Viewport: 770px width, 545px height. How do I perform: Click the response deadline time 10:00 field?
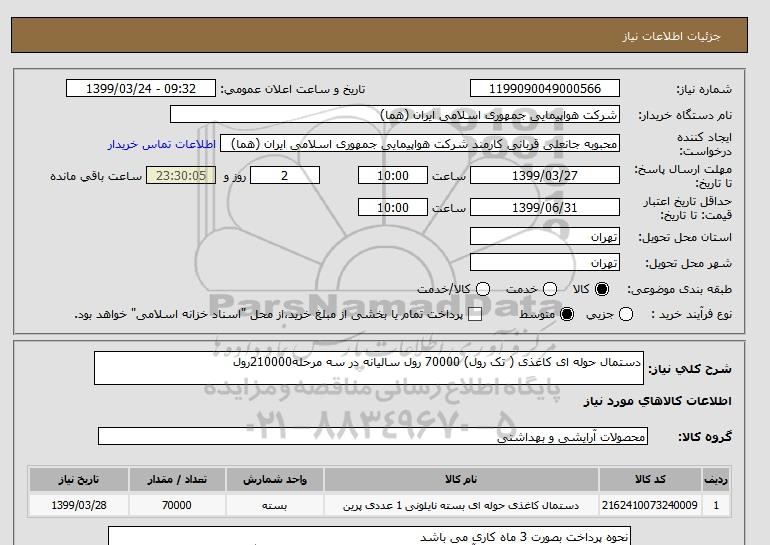click(x=393, y=175)
